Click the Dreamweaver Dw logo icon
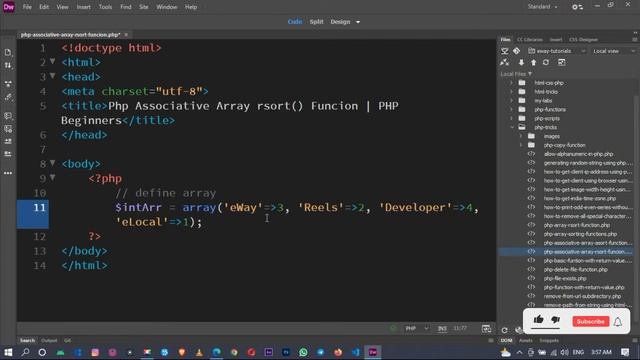Image resolution: width=640 pixels, height=360 pixels. pos(9,7)
